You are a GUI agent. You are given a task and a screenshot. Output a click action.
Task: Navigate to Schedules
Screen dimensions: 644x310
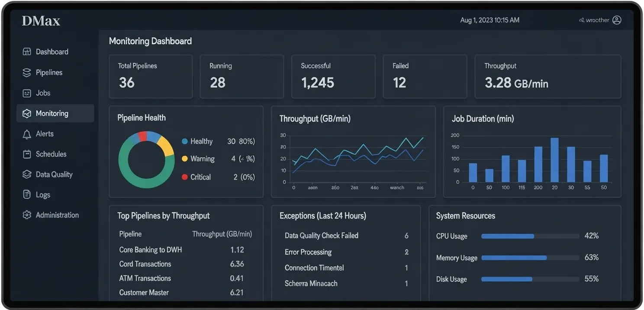tap(51, 154)
